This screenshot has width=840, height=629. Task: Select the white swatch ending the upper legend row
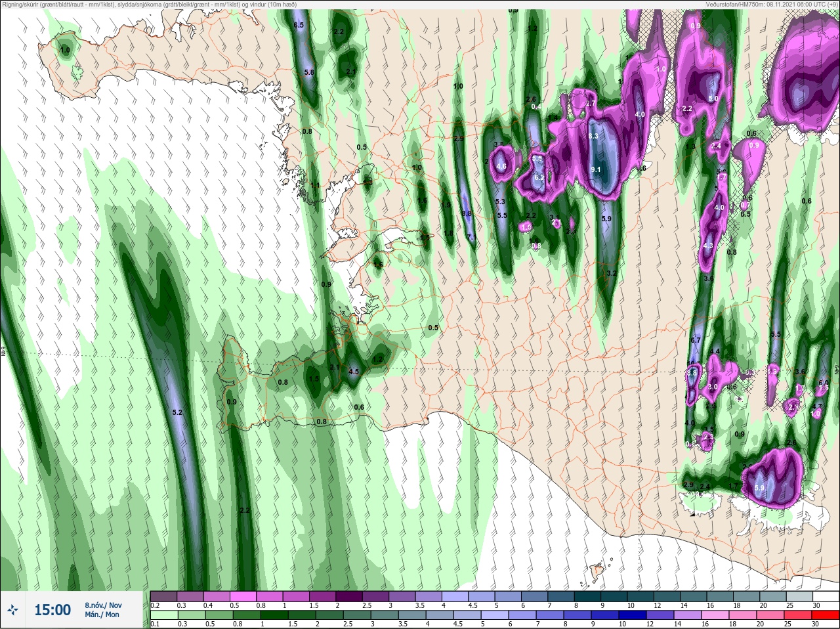click(x=826, y=596)
